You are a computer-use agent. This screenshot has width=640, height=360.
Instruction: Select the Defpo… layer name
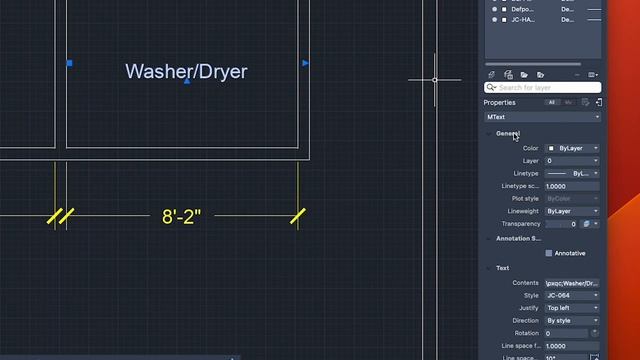click(522, 9)
